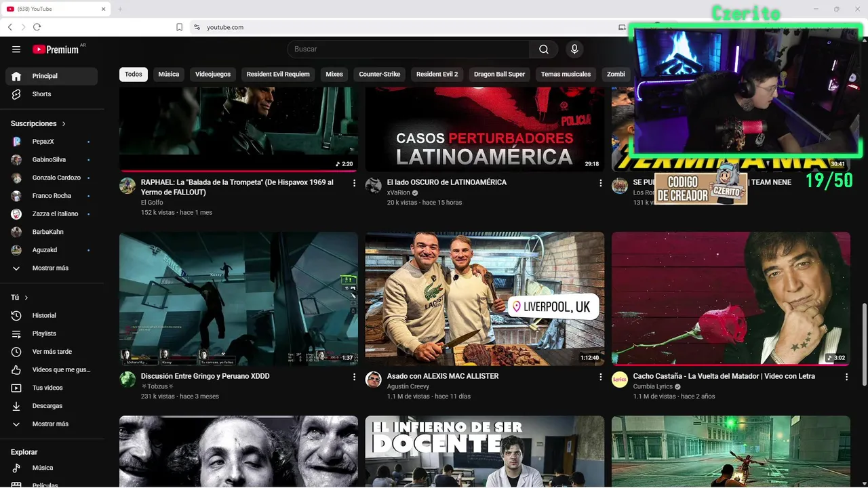Open options for El lado OSCURO video
868x488 pixels.
[600, 183]
